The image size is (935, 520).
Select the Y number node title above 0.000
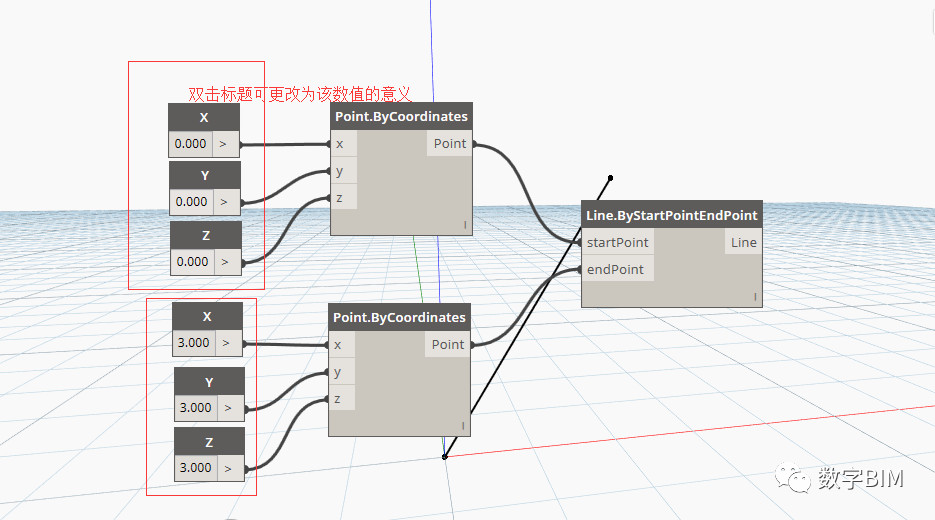pyautogui.click(x=205, y=175)
